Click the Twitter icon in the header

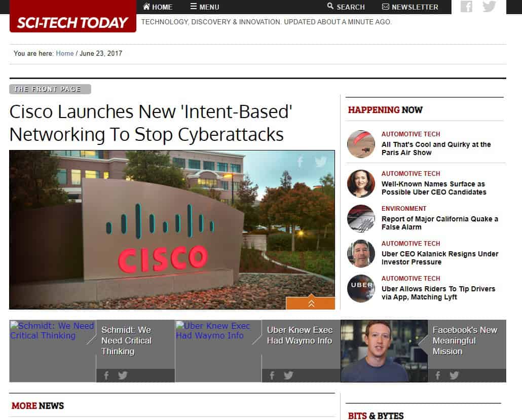click(x=489, y=6)
